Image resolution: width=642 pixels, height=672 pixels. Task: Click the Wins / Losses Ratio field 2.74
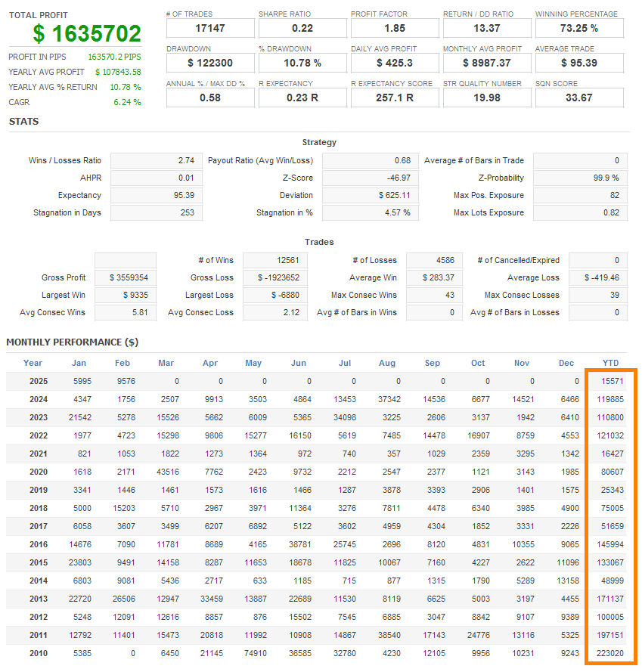[156, 161]
